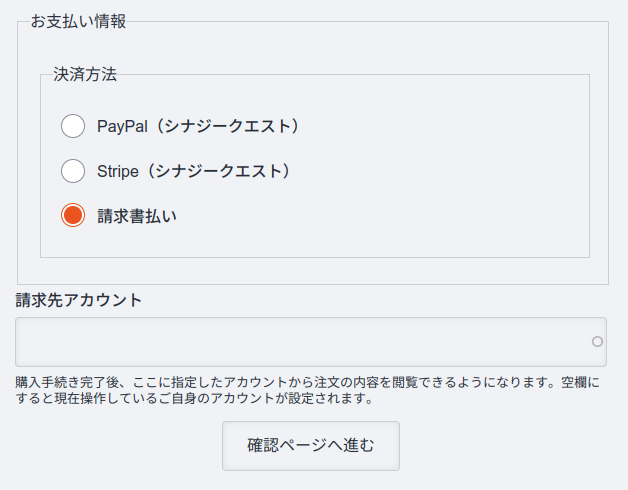This screenshot has height=490, width=628.
Task: Click the Stripe label text
Action: [x=118, y=171]
